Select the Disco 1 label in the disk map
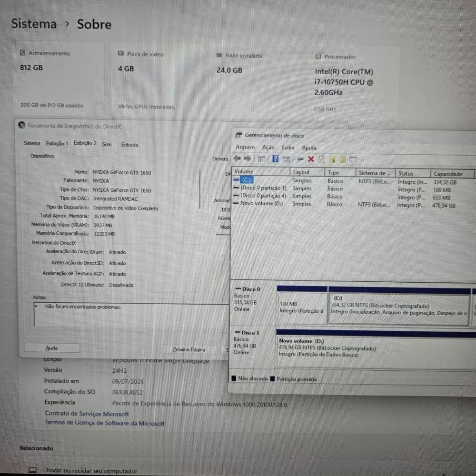Screen dimensions: 476x476 [x=250, y=333]
